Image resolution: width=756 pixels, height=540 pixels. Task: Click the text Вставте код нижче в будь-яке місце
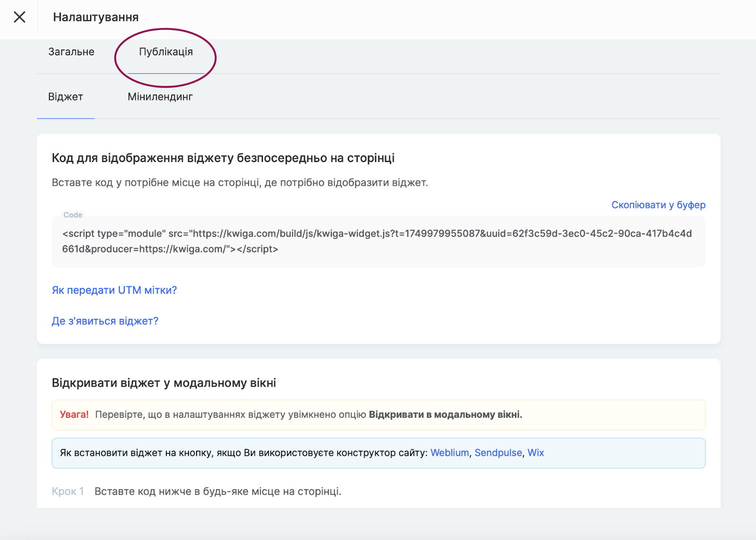(218, 491)
